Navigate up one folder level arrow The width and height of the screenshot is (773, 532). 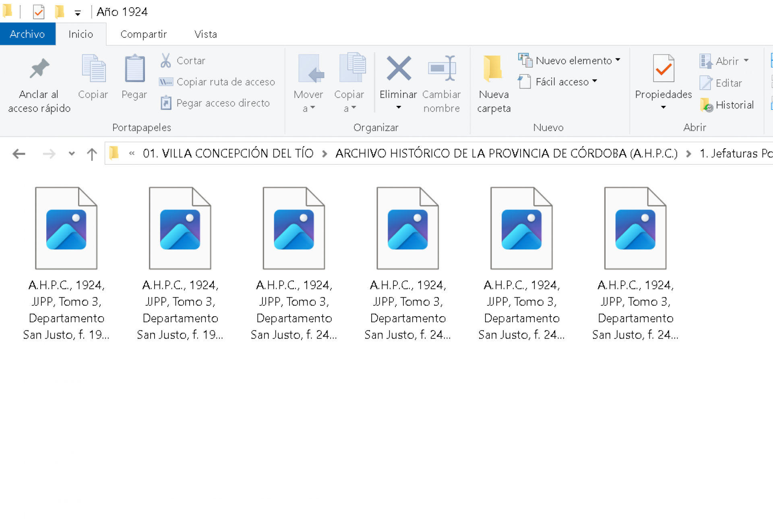(92, 154)
